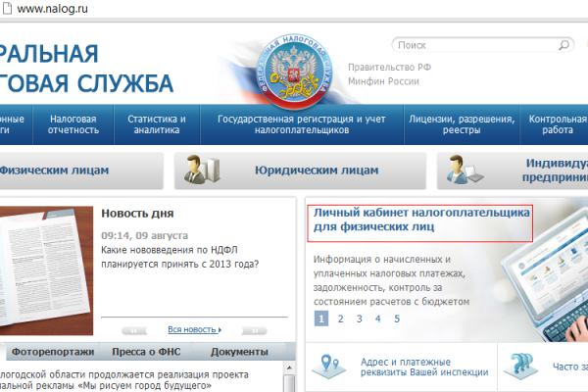The image size is (588, 392).
Task: Open the Статистика и аналитика menu
Action: (157, 124)
